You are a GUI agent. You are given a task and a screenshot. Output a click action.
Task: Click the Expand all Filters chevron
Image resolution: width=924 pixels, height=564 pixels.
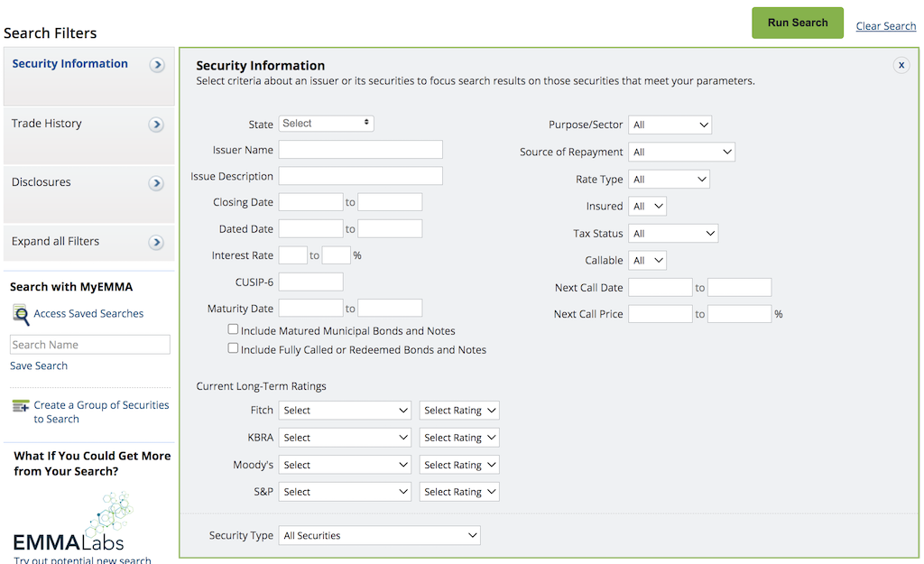(156, 242)
